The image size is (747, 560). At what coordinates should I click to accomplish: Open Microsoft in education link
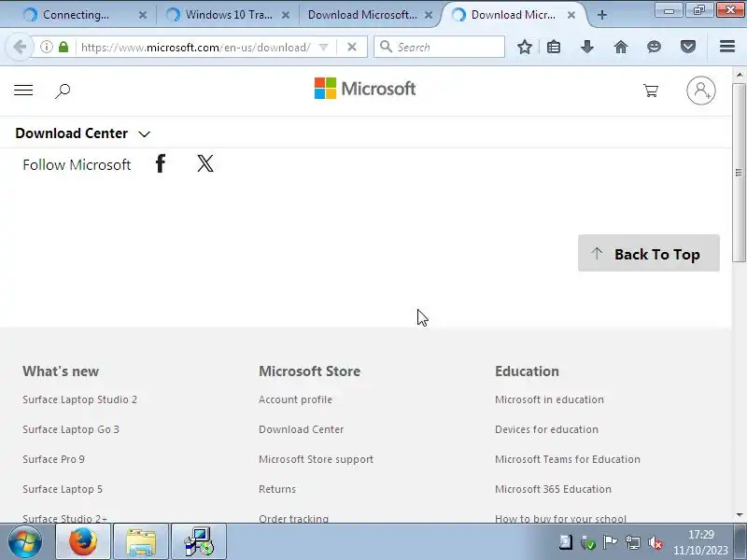(x=549, y=399)
